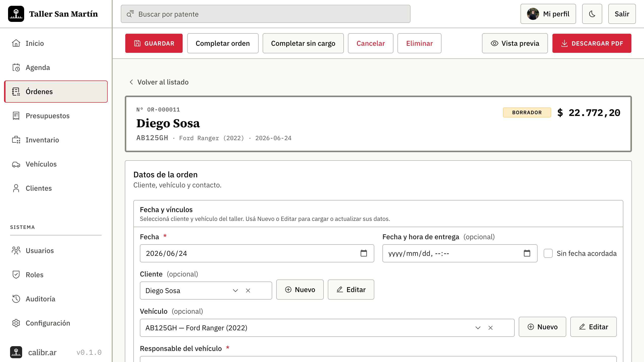Click the BORRADOR status badge
The height and width of the screenshot is (362, 644).
(x=527, y=112)
